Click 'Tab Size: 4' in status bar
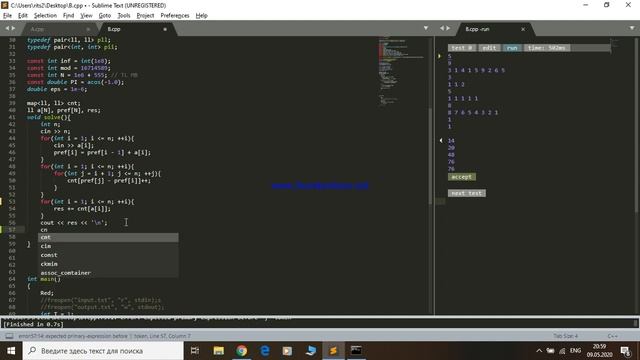640x360 pixels. point(566,336)
